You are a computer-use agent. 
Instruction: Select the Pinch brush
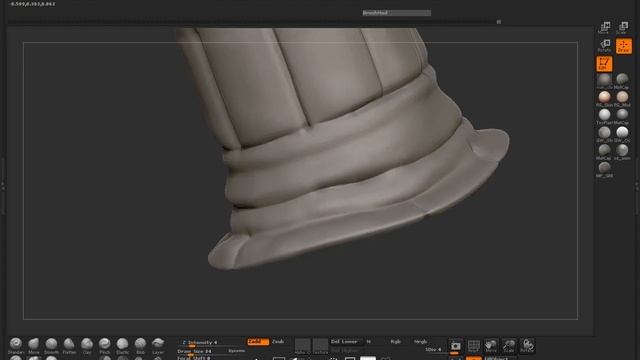pos(105,346)
